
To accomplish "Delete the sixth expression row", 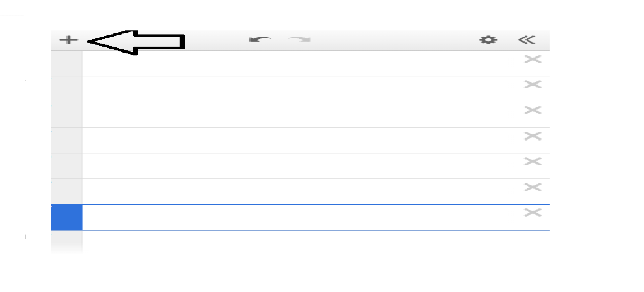I will 533,187.
